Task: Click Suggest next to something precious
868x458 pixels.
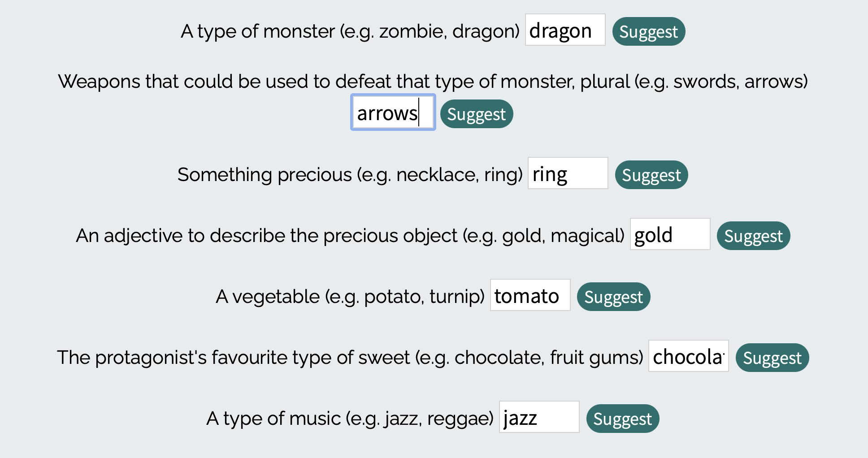Action: click(x=651, y=175)
